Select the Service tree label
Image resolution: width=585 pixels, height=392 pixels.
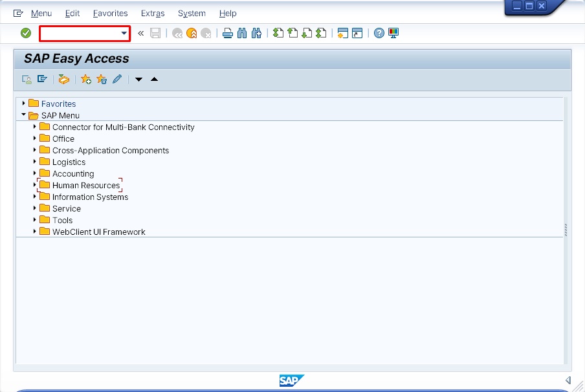pyautogui.click(x=67, y=208)
